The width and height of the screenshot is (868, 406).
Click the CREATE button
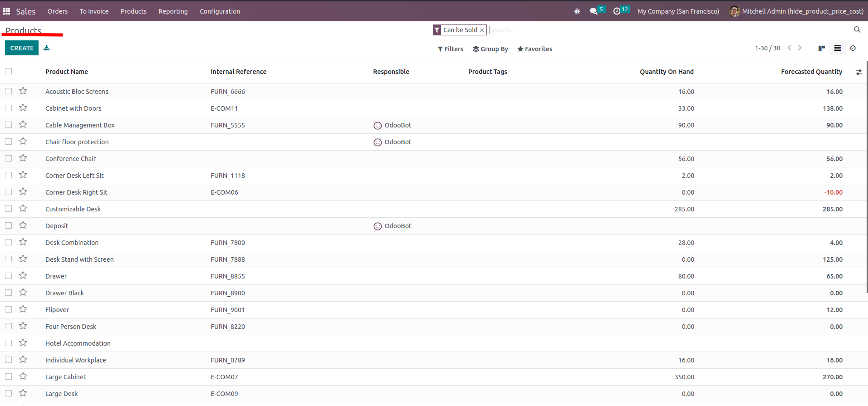22,48
